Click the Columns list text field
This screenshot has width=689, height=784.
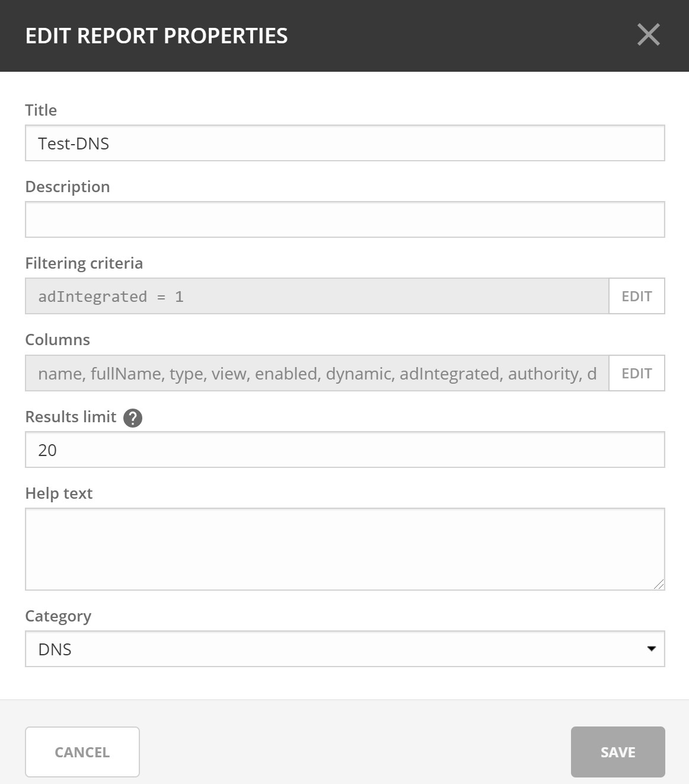click(317, 374)
